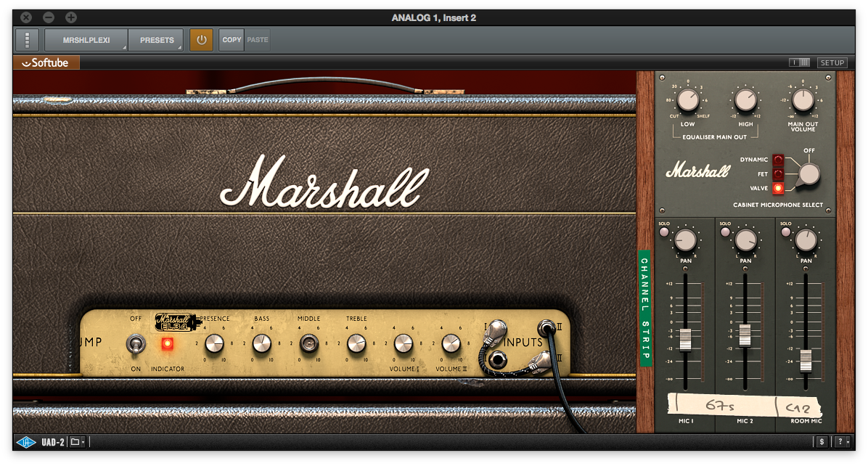Adjust the BASS knob on the amp

pyautogui.click(x=262, y=343)
